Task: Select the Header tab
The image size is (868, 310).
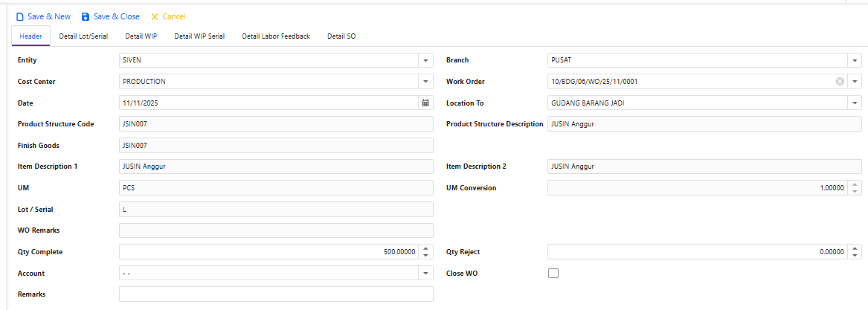Action: pyautogui.click(x=31, y=36)
